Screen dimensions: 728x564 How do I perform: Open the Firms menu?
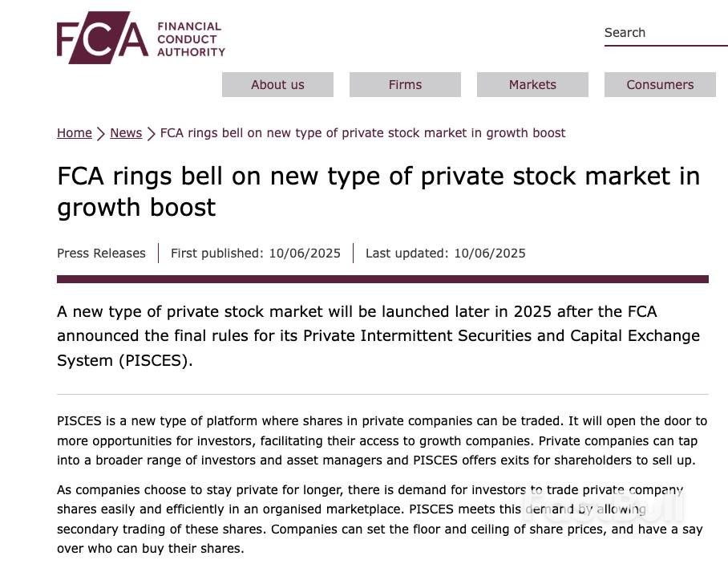[405, 85]
